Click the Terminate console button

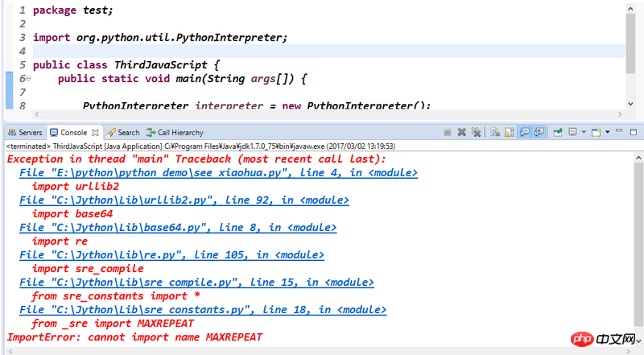[x=448, y=132]
